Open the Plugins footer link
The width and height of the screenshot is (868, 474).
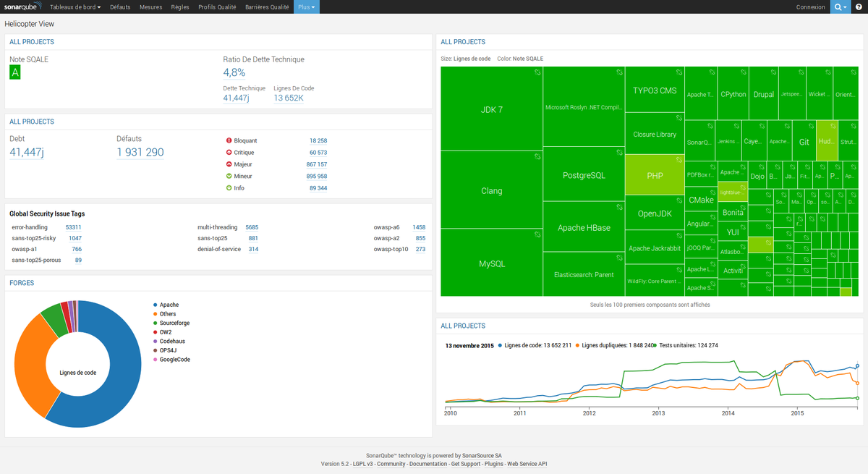point(494,464)
